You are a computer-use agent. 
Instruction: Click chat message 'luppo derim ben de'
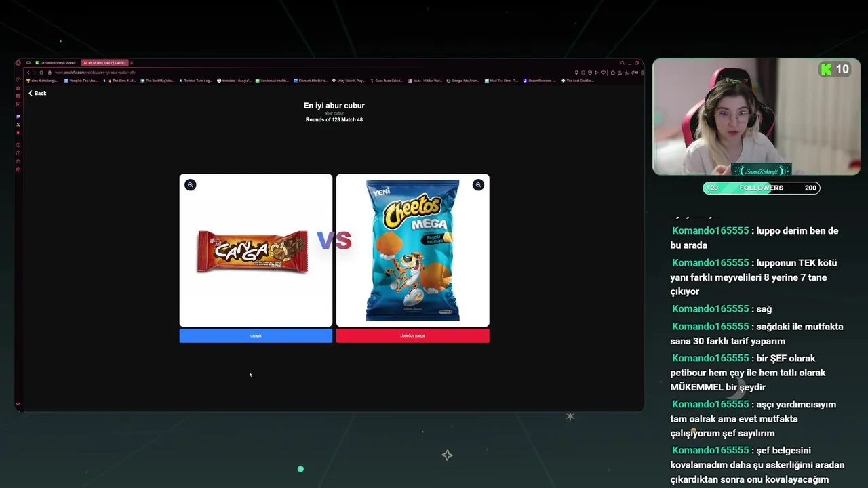click(755, 238)
